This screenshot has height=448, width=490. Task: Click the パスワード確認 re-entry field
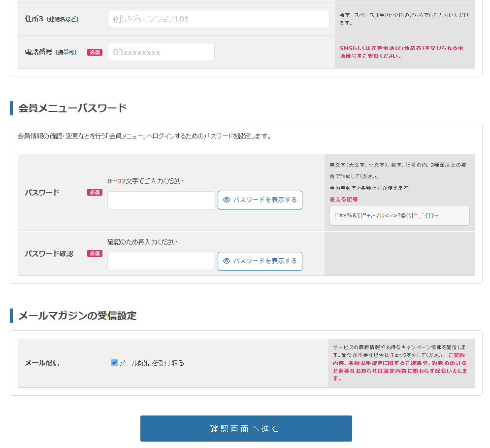click(x=161, y=261)
